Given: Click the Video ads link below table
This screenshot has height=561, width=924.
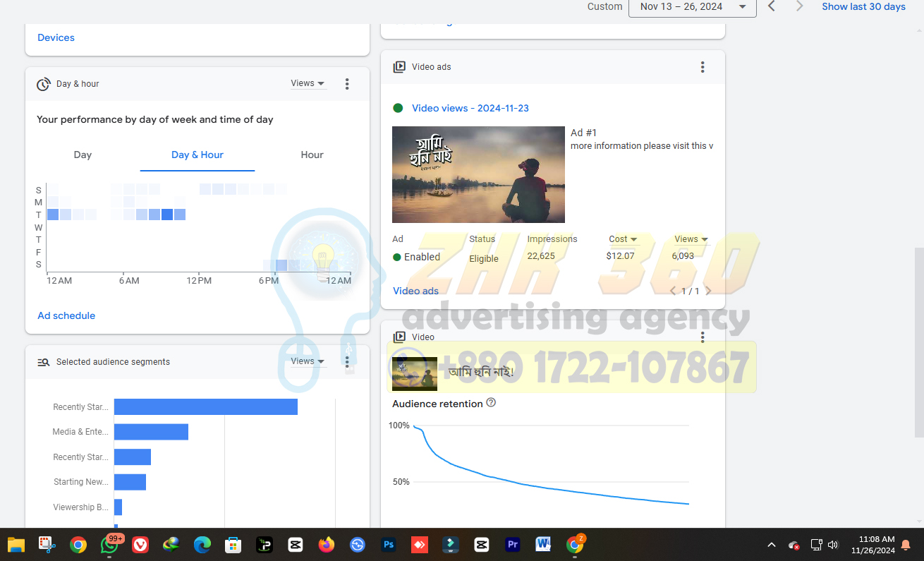Looking at the screenshot, I should (x=415, y=291).
